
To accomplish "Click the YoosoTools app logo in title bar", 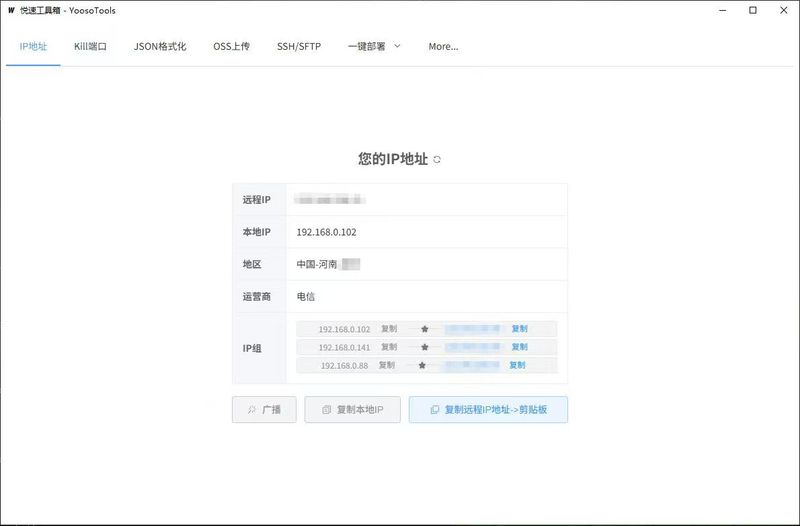I will [x=10, y=11].
